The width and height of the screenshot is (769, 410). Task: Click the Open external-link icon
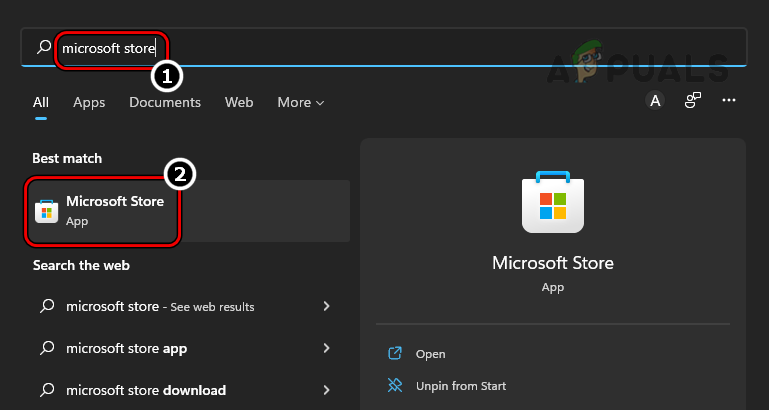394,354
